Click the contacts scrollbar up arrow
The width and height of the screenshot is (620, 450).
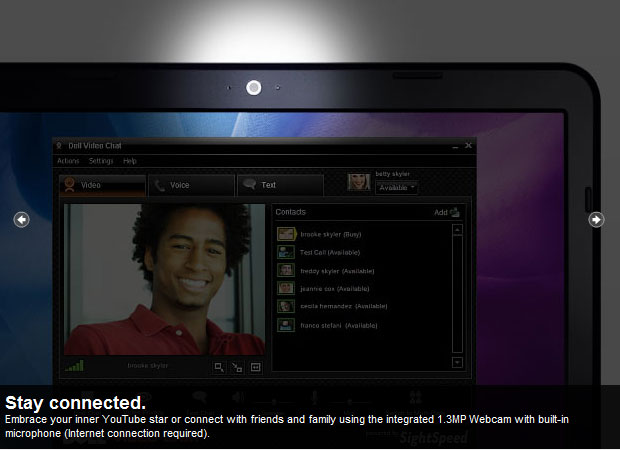coord(458,230)
